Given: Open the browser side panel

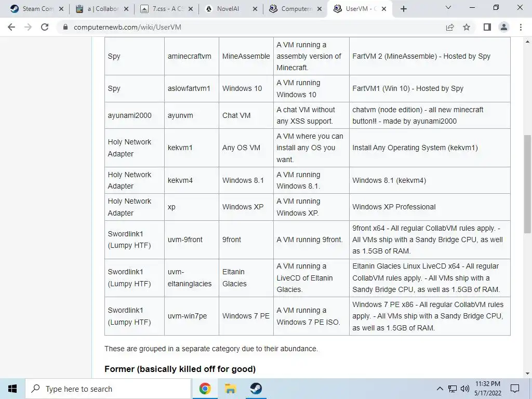Looking at the screenshot, I should [x=487, y=27].
